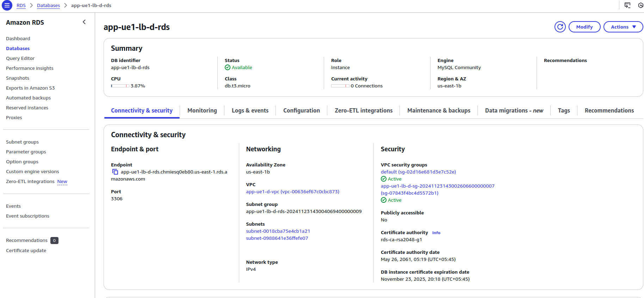
Task: Go to Automated backups
Action: [x=28, y=98]
